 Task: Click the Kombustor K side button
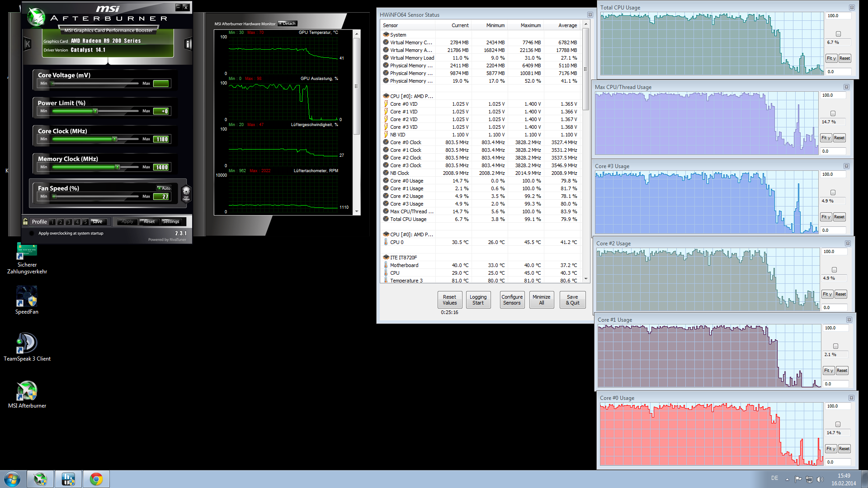pyautogui.click(x=28, y=44)
